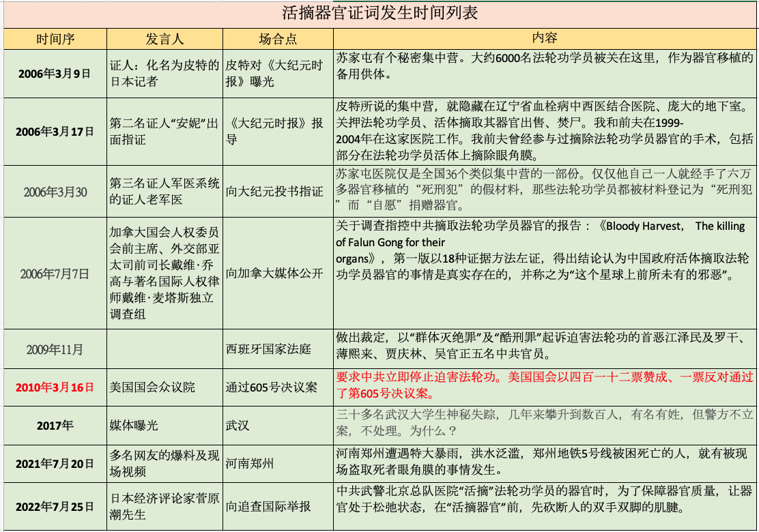Select the 发言人 column header cell
Viewport: 759px width, 532px height.
[x=164, y=38]
